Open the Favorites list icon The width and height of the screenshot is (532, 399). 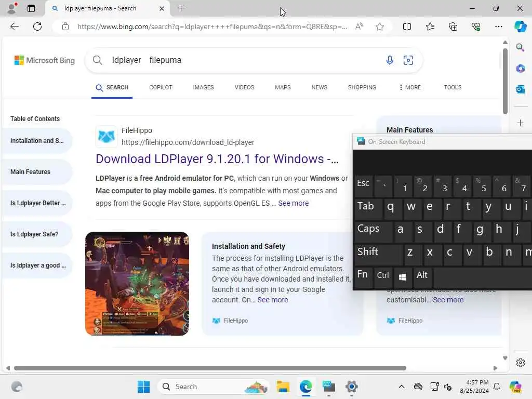pos(430,26)
